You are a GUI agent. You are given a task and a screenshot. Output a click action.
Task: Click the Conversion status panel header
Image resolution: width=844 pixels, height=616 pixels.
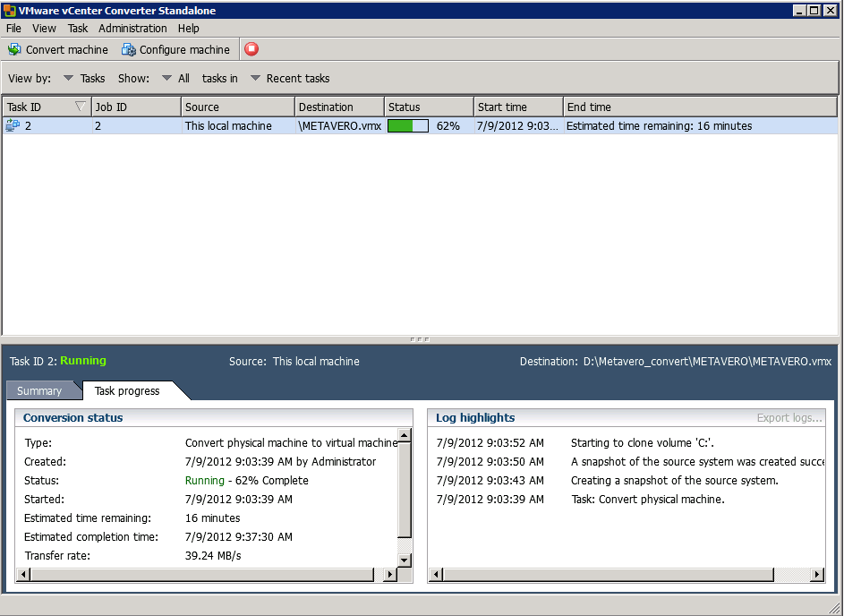click(214, 418)
